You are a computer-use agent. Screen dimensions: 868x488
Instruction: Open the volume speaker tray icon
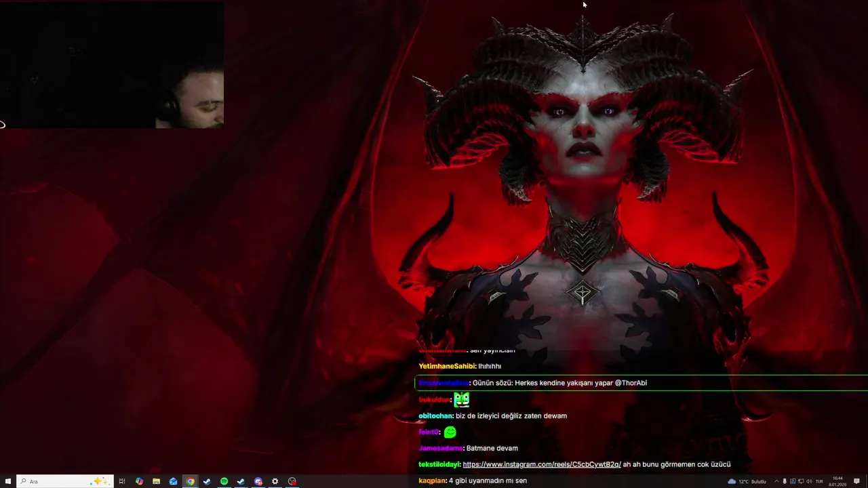(809, 481)
